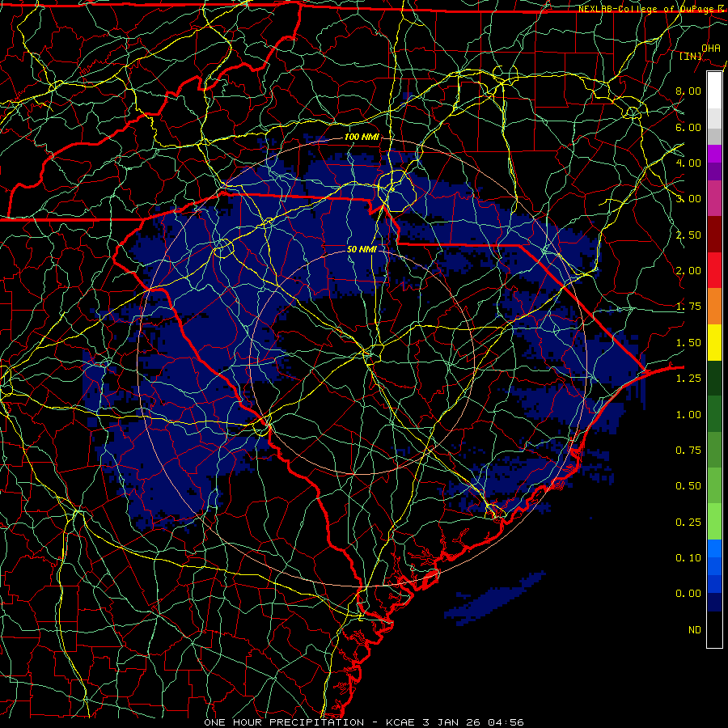Select the 0.25 legend value
The image size is (728, 728).
(688, 523)
